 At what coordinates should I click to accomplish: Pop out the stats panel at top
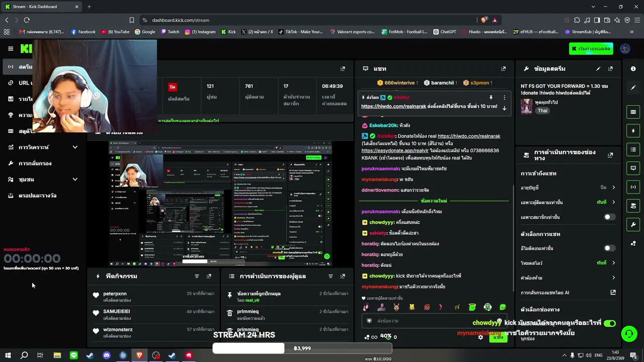[x=343, y=69]
